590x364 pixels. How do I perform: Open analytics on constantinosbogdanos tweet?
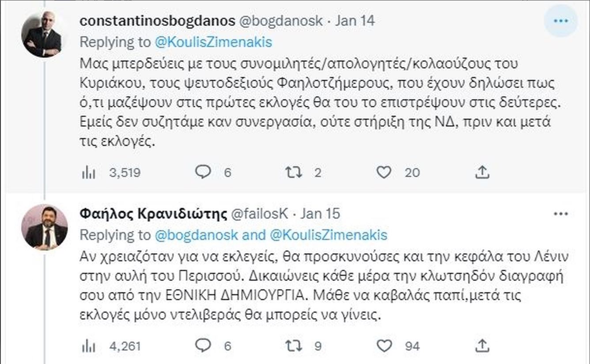click(x=89, y=172)
